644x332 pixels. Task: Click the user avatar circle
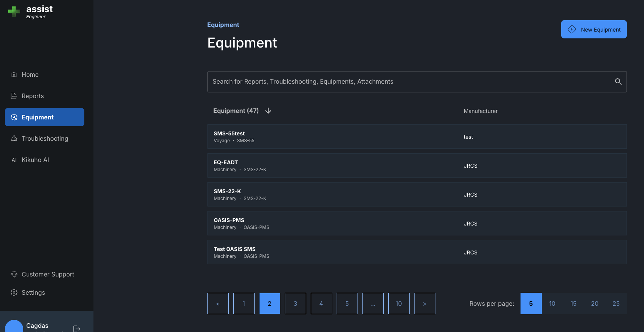[14, 327]
